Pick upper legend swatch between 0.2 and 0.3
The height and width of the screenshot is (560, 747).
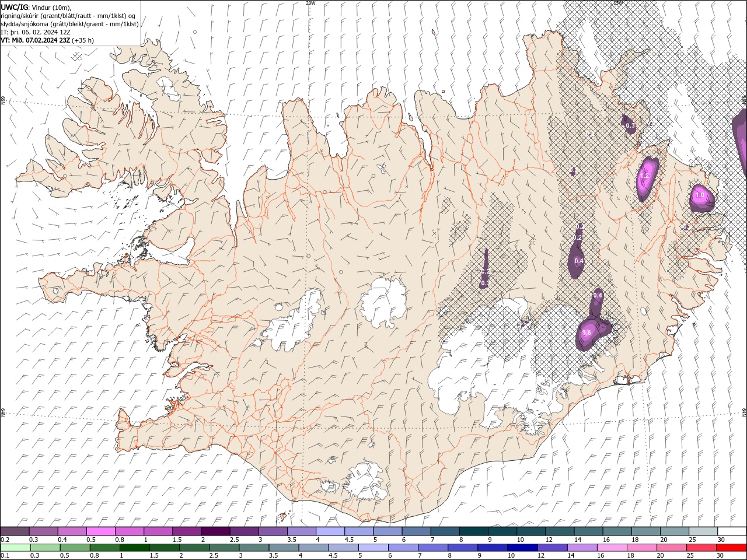(15, 531)
